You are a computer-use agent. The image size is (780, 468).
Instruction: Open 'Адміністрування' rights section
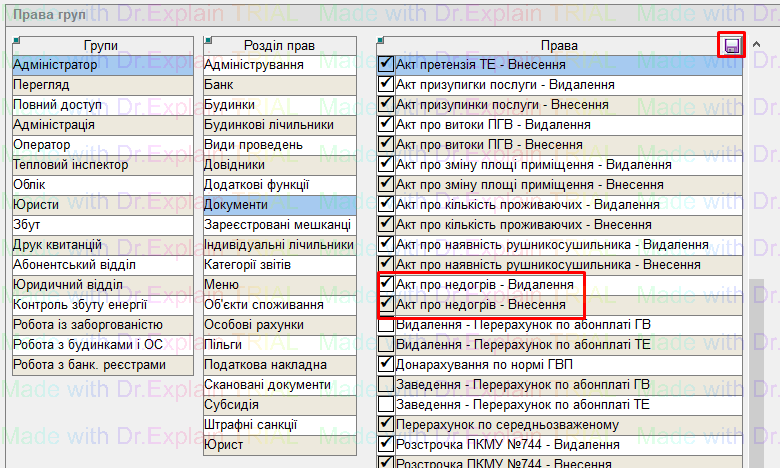click(x=279, y=65)
